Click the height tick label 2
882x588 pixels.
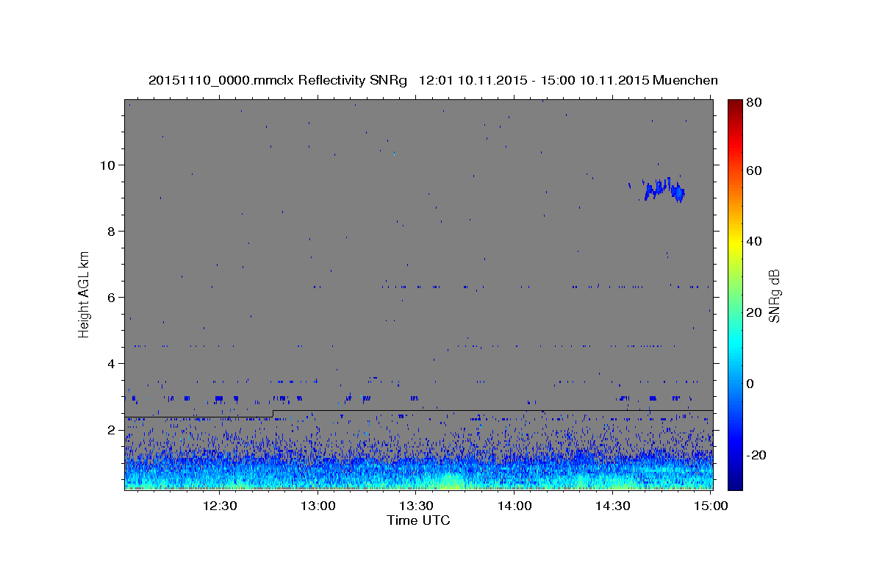[x=112, y=430]
